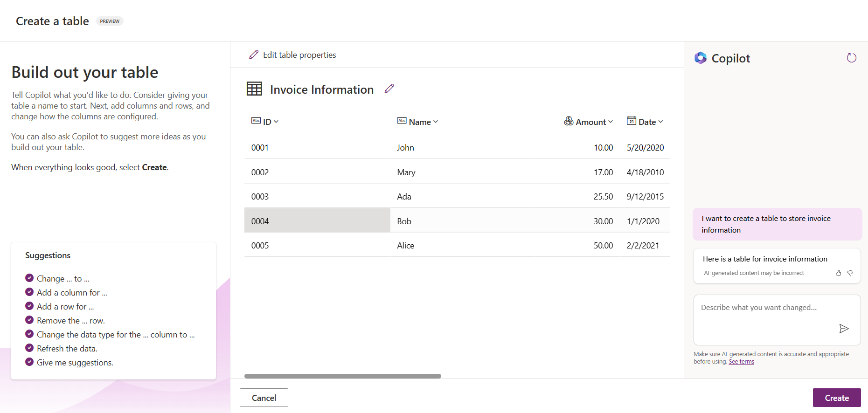The image size is (868, 413).
Task: Click the Copilot logo icon
Action: [700, 58]
